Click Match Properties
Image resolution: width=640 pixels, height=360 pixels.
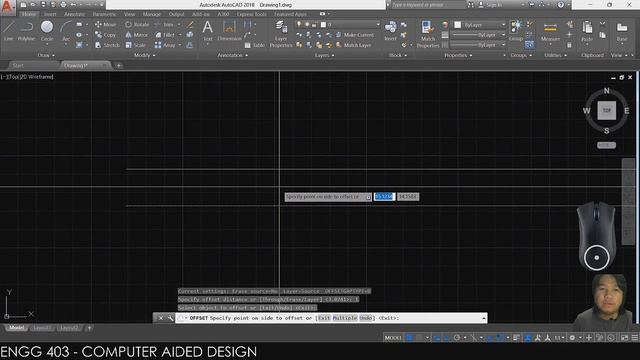(427, 34)
